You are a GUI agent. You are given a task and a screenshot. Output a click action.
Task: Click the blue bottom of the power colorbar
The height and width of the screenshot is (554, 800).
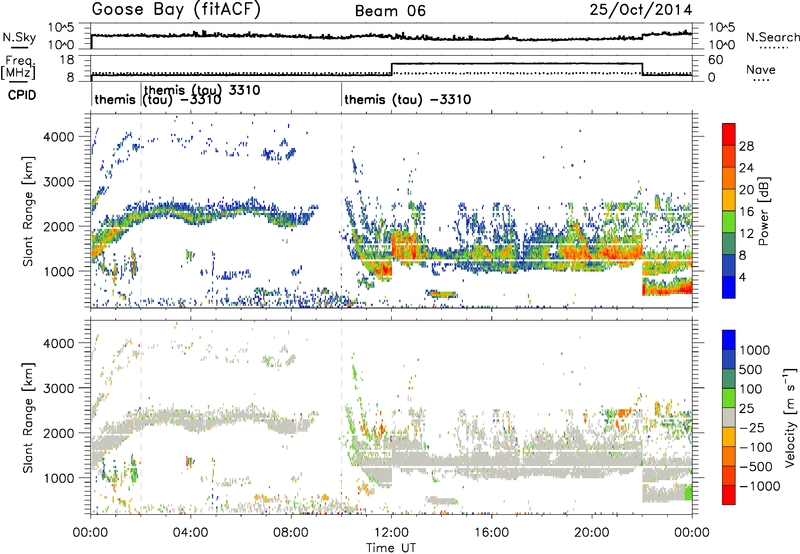[729, 287]
